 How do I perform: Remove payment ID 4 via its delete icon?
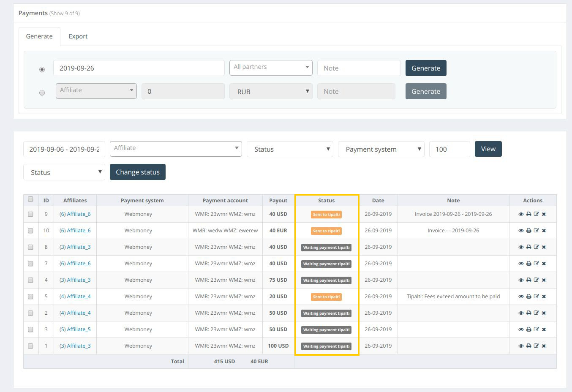pyautogui.click(x=544, y=280)
